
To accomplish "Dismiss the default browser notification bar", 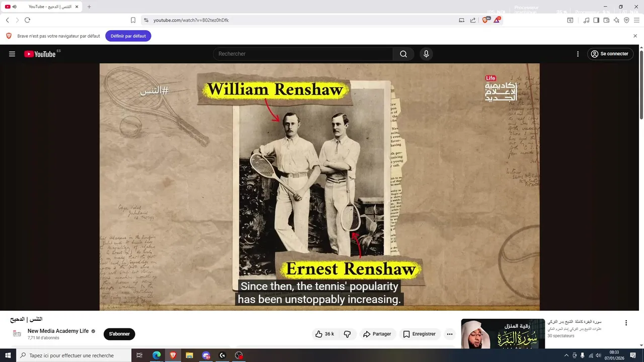I will tap(635, 36).
